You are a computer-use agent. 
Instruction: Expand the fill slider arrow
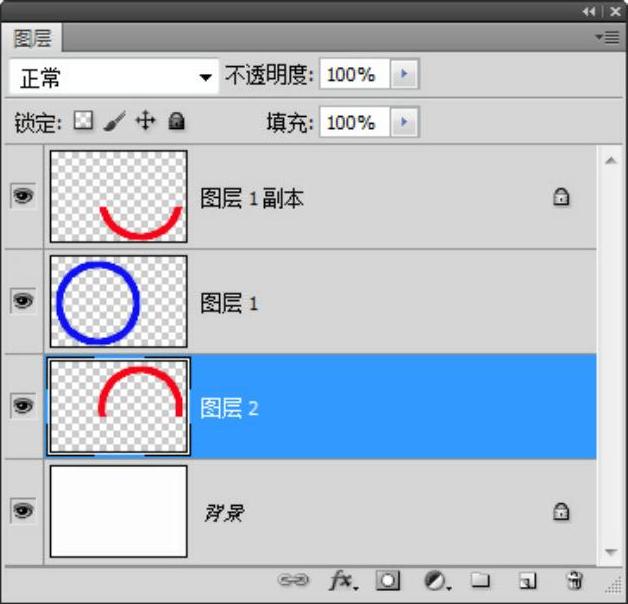pos(405,123)
